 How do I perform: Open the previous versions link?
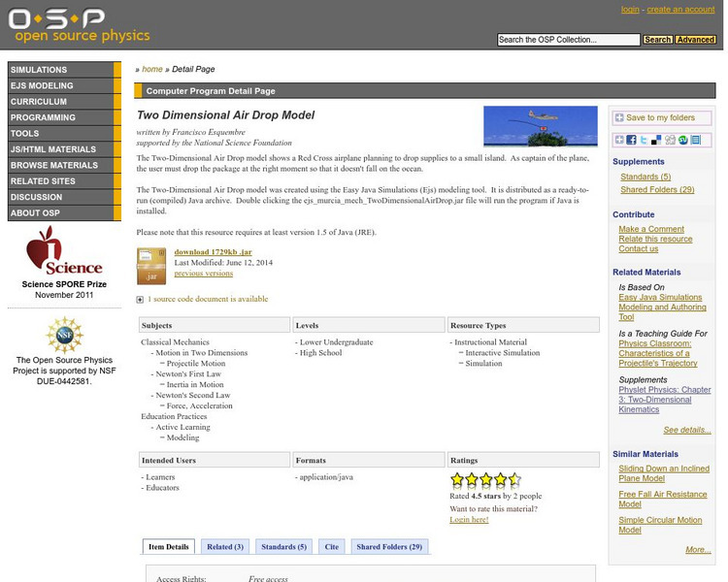pyautogui.click(x=204, y=274)
